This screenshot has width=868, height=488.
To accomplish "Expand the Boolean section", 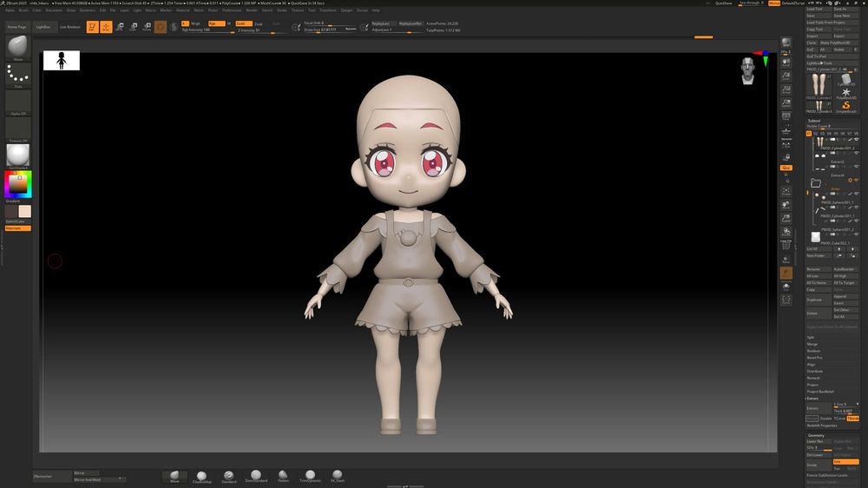I will pyautogui.click(x=814, y=351).
